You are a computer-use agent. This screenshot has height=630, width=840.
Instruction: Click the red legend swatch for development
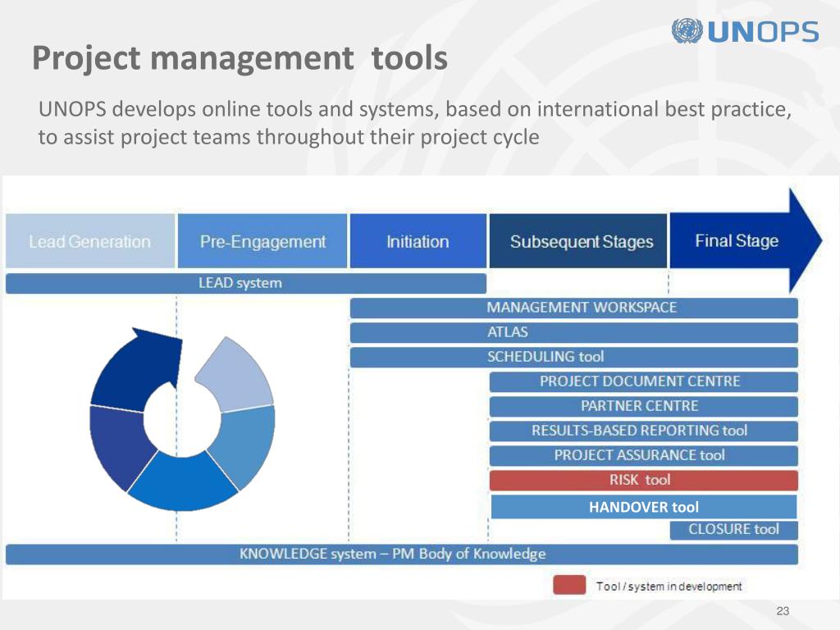(x=569, y=585)
